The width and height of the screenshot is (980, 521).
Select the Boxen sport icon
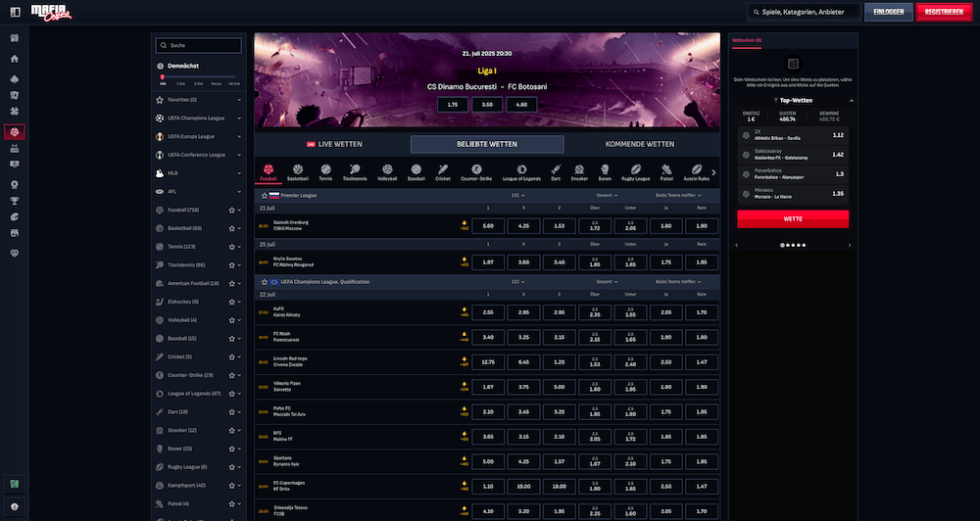[x=605, y=172]
